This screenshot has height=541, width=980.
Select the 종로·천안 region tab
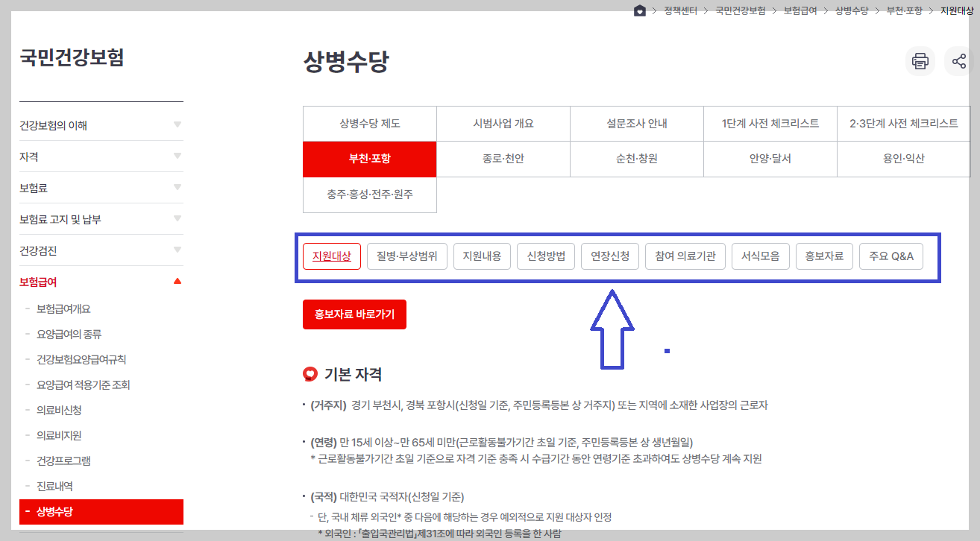(503, 159)
